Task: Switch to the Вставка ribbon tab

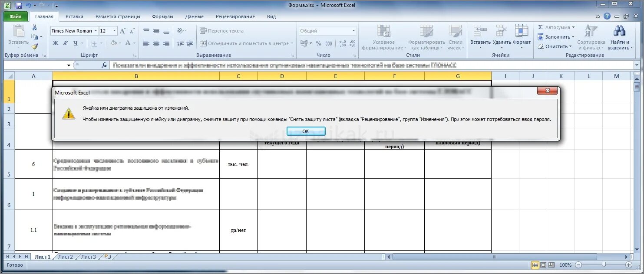Action: coord(74,16)
